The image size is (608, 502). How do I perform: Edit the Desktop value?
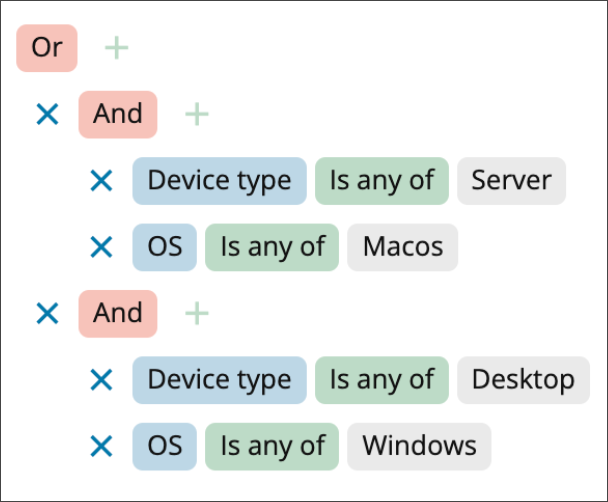click(523, 380)
